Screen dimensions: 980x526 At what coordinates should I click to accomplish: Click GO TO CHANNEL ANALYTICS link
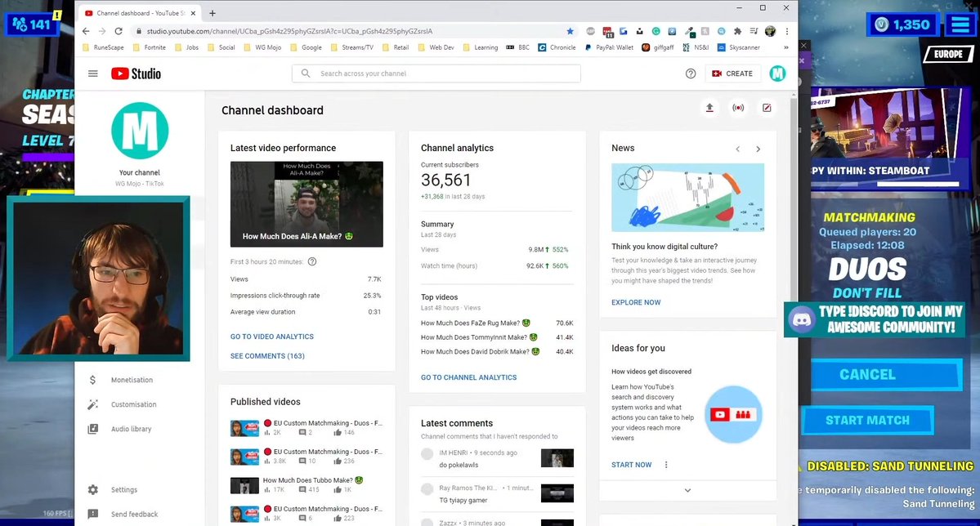[469, 377]
